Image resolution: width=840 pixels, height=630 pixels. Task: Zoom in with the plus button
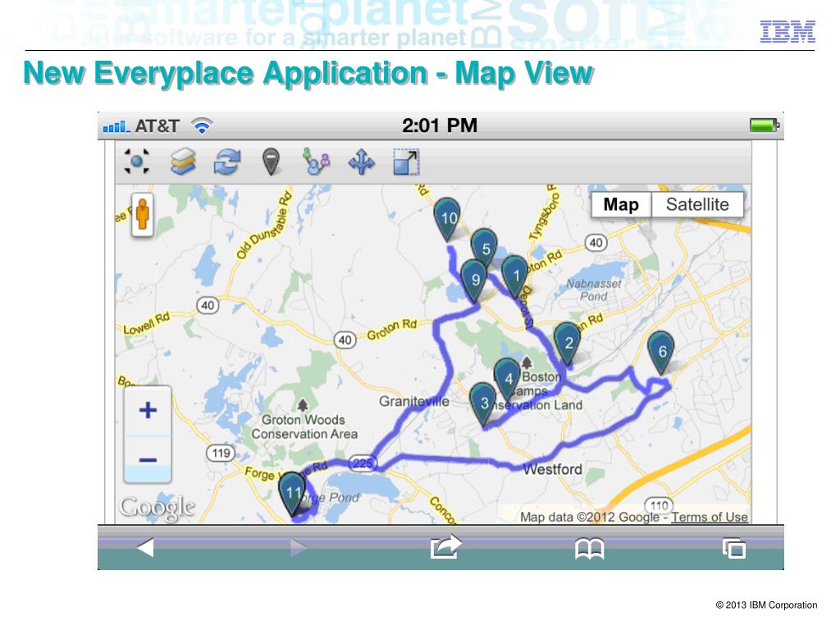pos(148,410)
